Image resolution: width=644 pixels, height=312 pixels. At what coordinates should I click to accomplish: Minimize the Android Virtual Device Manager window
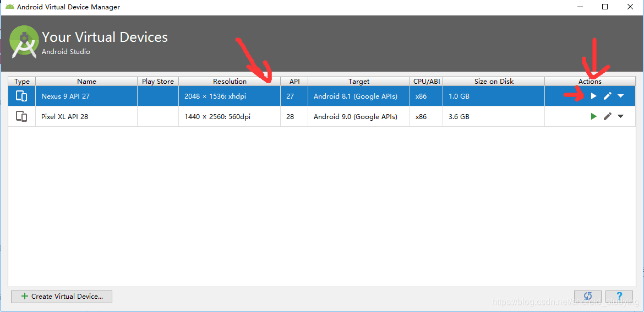[x=580, y=7]
